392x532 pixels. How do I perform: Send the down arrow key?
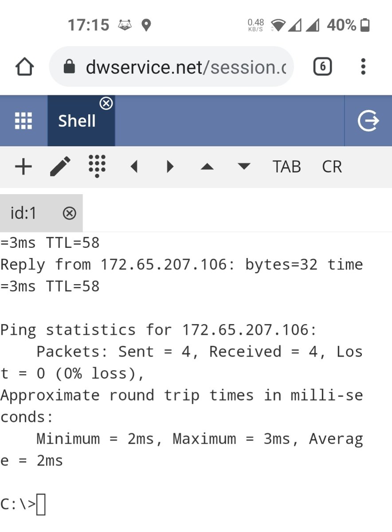click(x=244, y=167)
